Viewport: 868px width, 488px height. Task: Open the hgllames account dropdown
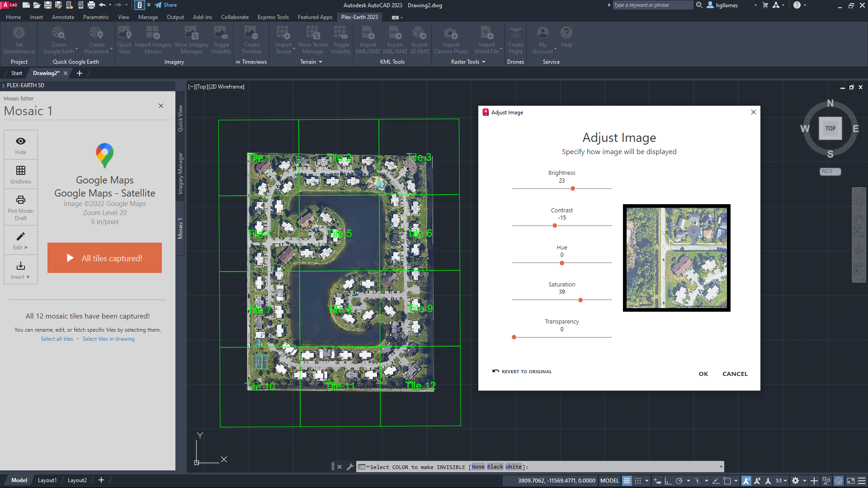(x=755, y=5)
